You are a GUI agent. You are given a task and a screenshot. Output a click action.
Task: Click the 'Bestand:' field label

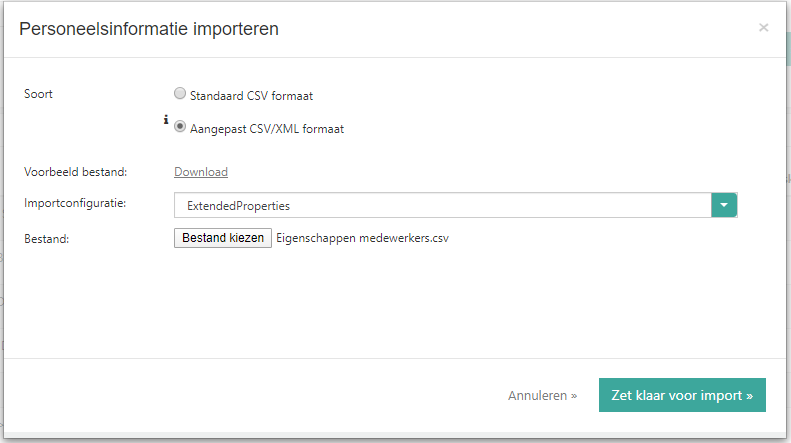pyautogui.click(x=46, y=239)
